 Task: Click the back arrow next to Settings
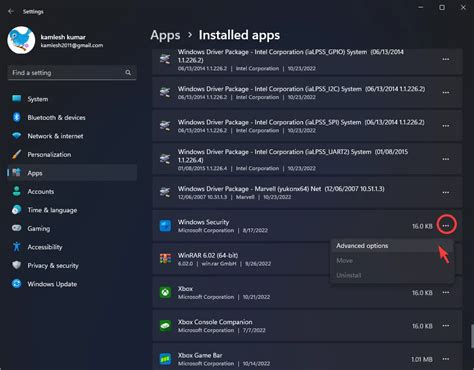coord(11,11)
